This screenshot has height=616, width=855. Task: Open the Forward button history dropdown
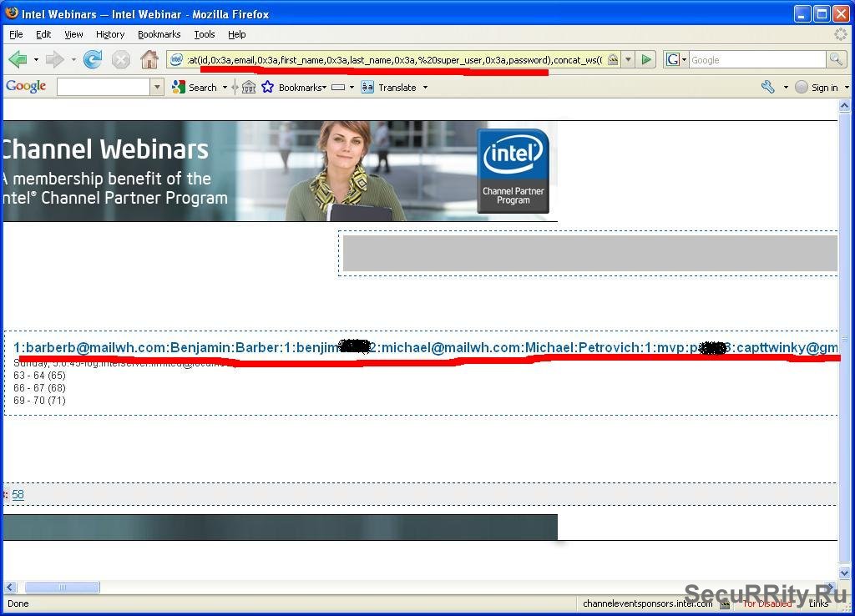73,59
